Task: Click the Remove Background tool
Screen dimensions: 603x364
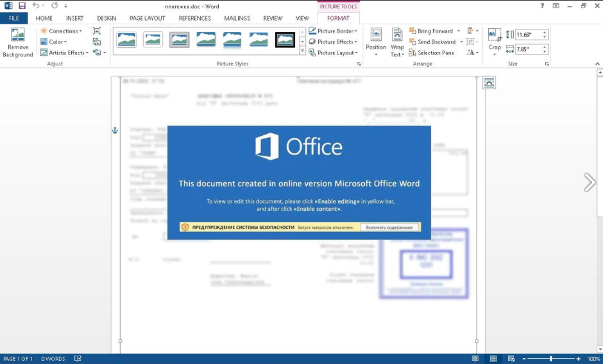Action: click(x=18, y=43)
